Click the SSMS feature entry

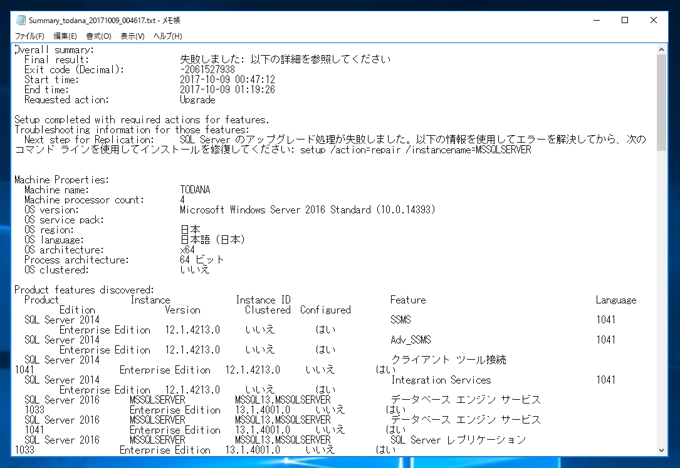coord(400,320)
